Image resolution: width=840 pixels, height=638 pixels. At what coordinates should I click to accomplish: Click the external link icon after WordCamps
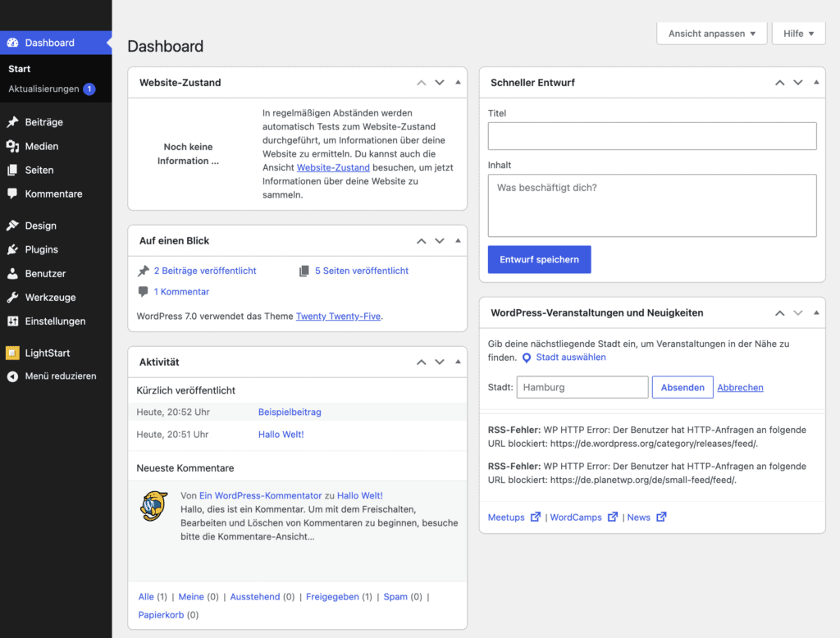(612, 517)
